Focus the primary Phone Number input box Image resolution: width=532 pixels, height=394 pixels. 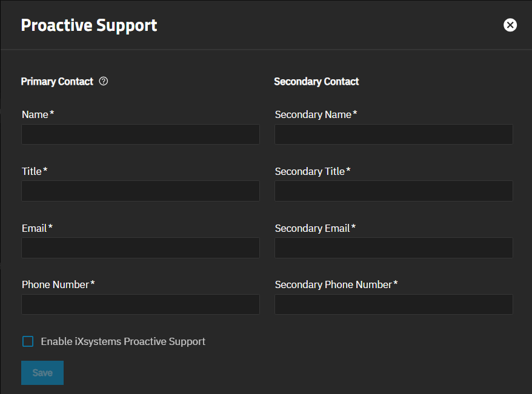point(141,304)
